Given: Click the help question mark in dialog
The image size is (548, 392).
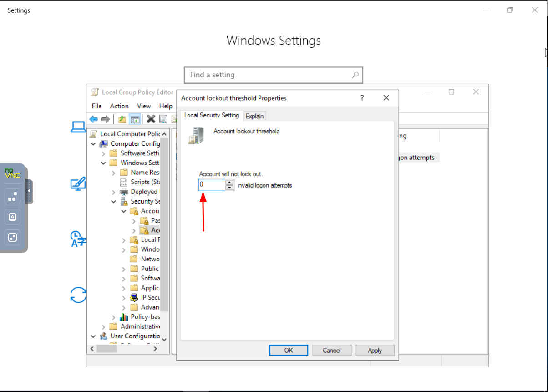Looking at the screenshot, I should point(362,98).
